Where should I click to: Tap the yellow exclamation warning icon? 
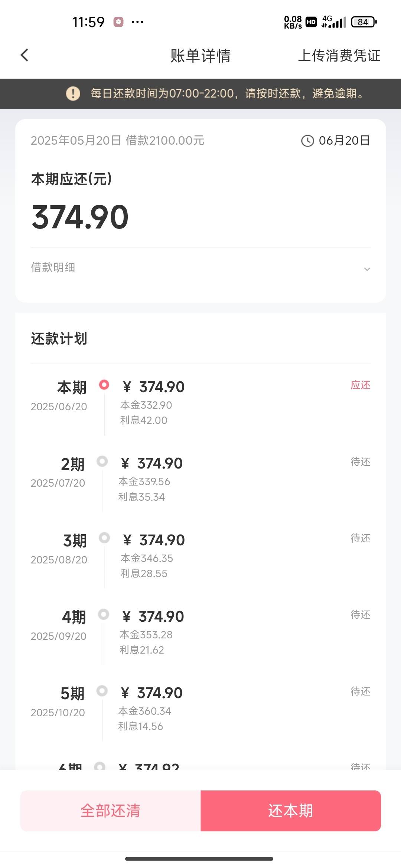(x=73, y=93)
